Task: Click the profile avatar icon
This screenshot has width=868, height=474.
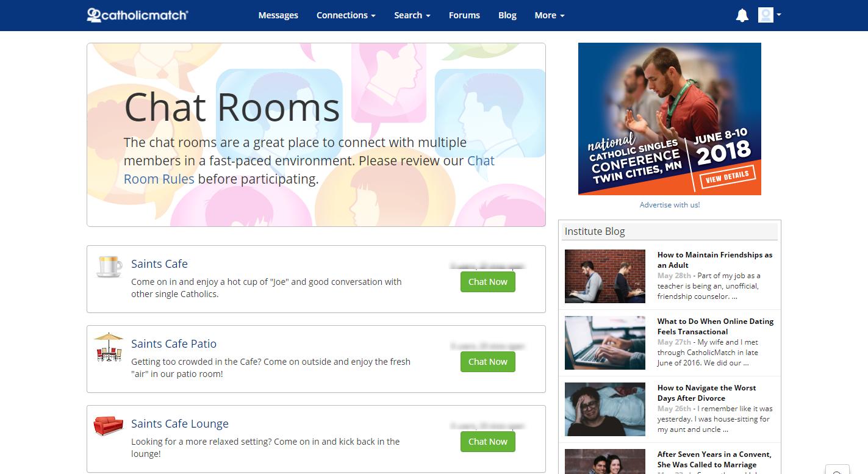Action: tap(766, 15)
